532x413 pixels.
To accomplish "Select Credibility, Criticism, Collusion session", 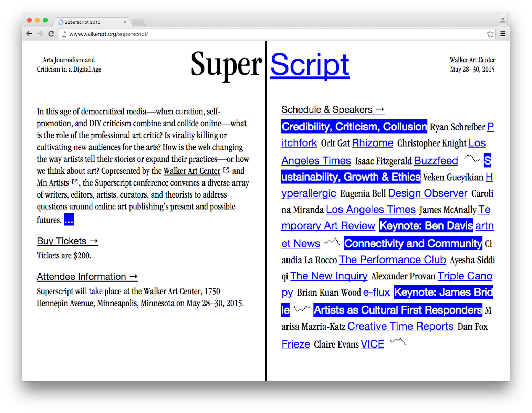I will click(x=354, y=127).
